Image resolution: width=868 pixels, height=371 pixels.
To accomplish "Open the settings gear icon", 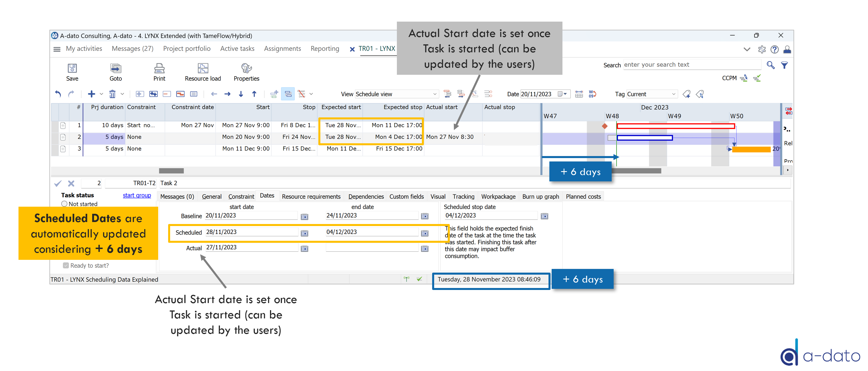I will coord(762,49).
